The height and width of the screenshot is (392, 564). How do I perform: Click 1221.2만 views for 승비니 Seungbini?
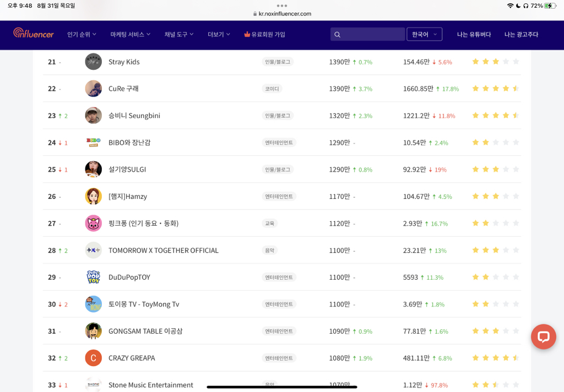click(x=416, y=116)
